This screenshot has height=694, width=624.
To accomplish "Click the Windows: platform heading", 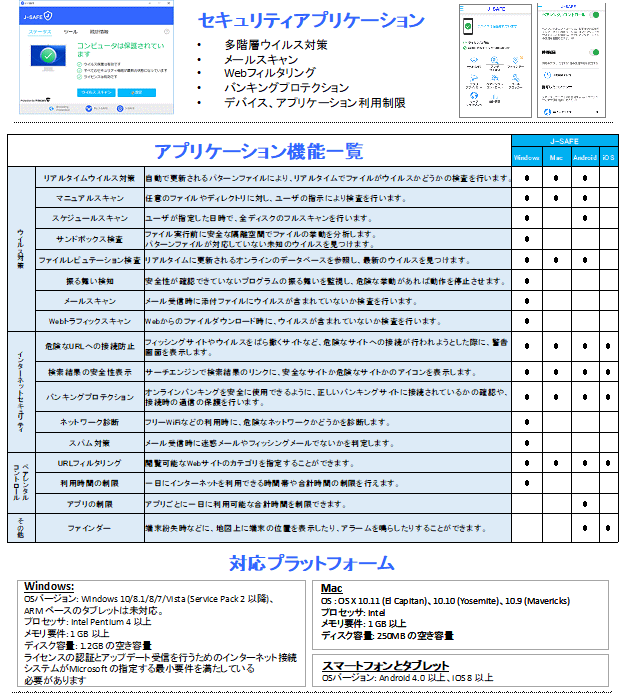I will [x=49, y=586].
